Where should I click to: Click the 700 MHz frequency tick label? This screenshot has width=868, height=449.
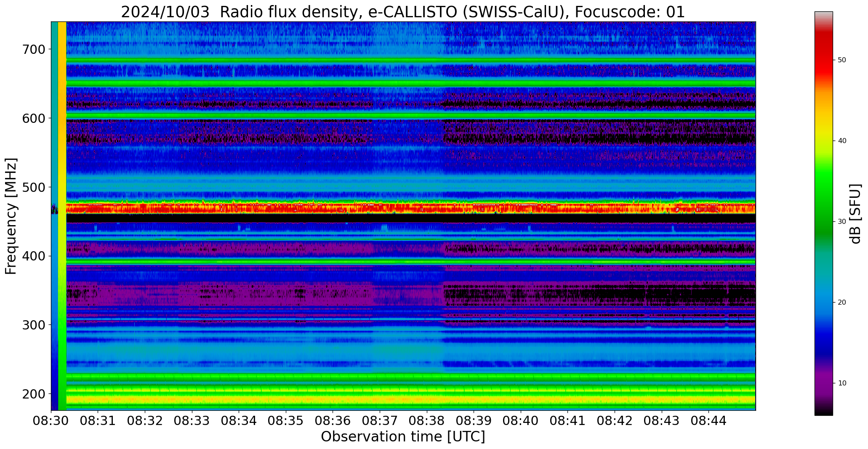[33, 49]
